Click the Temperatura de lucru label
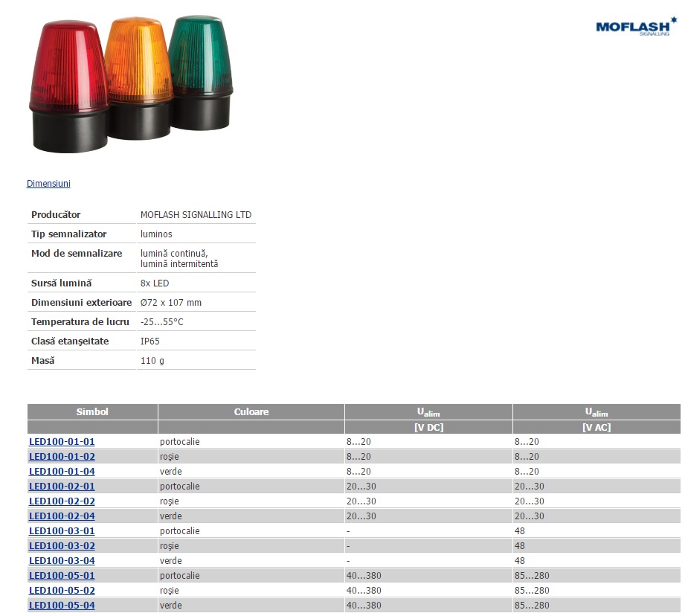Viewport: 688px width, 616px height. (x=80, y=321)
